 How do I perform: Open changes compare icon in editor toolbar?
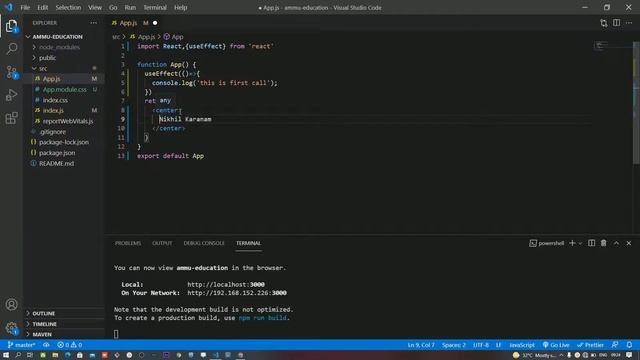[604, 23]
